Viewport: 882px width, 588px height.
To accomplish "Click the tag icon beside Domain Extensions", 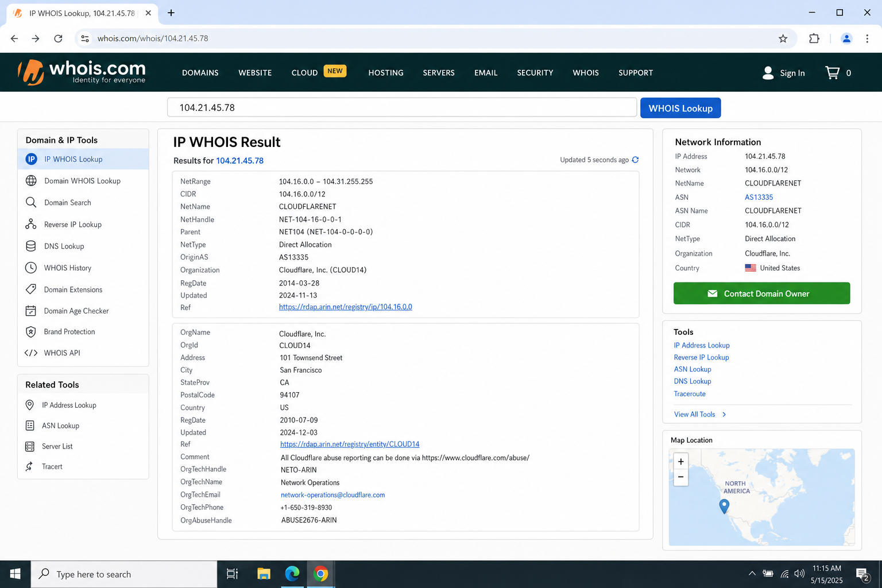I will pyautogui.click(x=31, y=289).
